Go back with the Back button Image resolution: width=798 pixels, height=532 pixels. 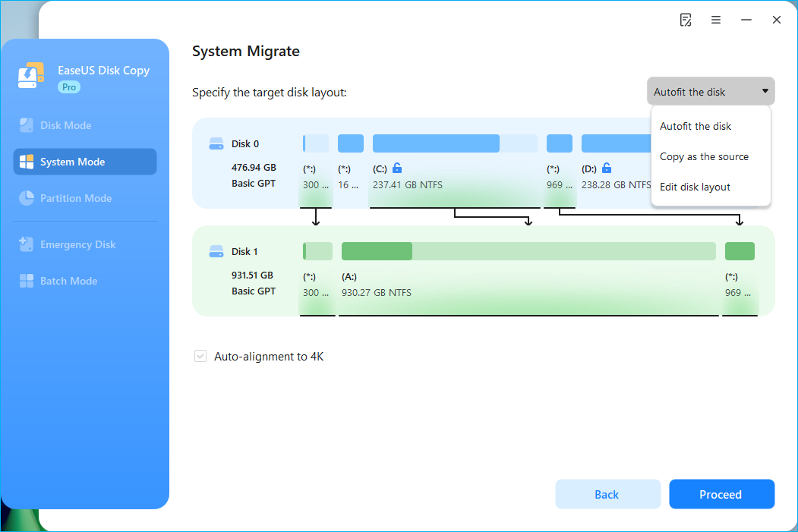607,494
